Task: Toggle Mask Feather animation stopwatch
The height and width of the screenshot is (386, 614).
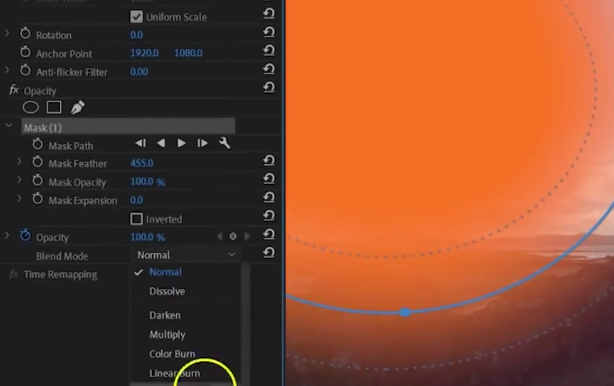Action: [38, 162]
